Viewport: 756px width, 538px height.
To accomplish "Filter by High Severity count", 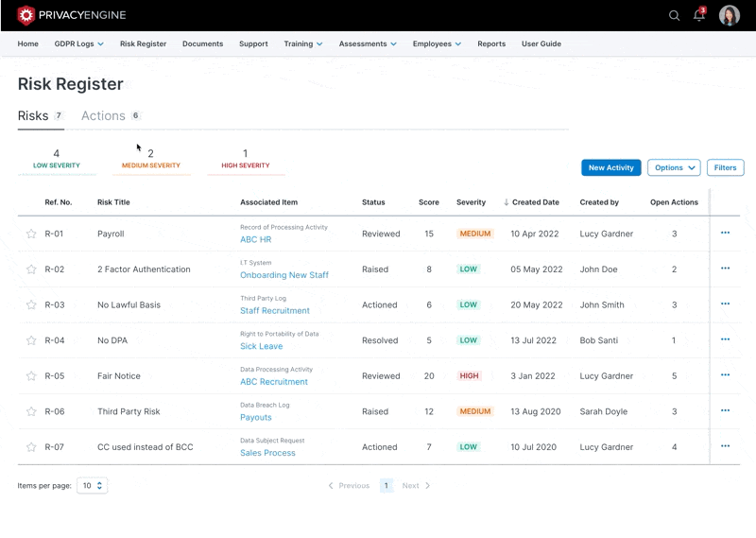I will pyautogui.click(x=246, y=159).
